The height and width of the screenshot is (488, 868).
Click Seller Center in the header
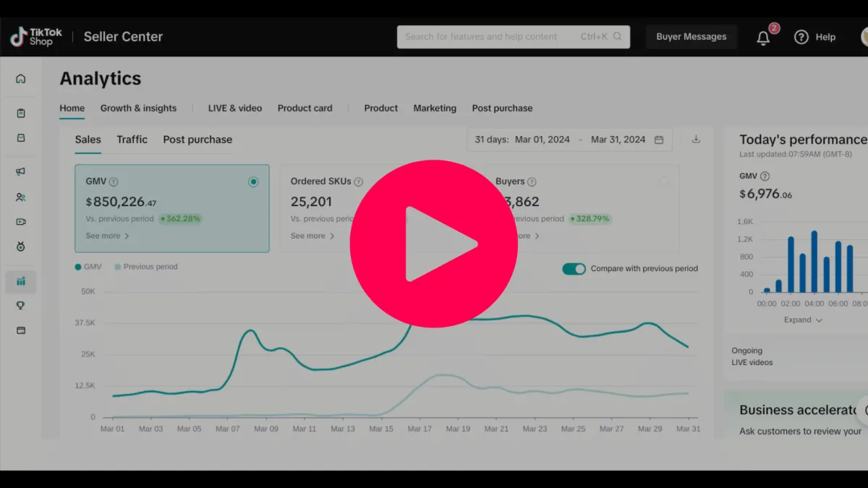tap(124, 37)
